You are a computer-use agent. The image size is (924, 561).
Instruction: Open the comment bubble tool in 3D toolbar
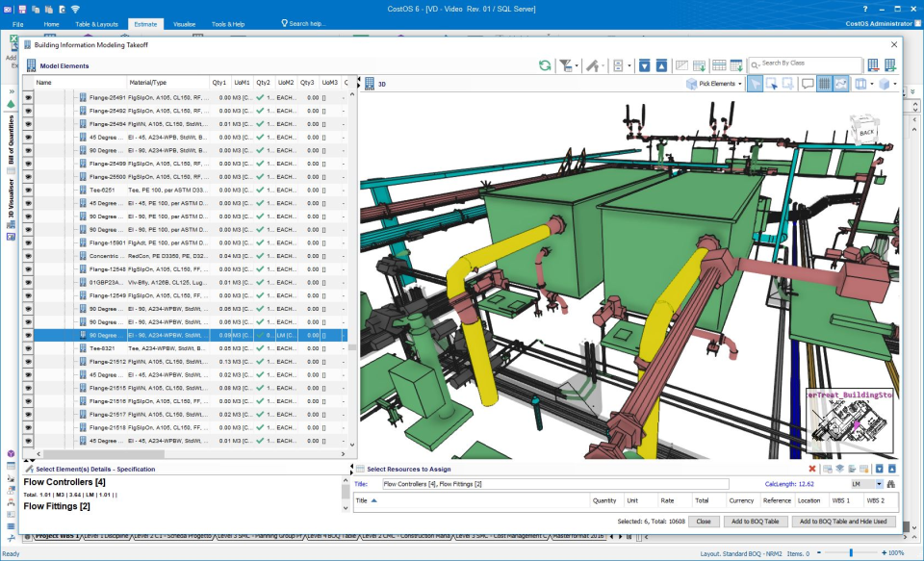(808, 84)
